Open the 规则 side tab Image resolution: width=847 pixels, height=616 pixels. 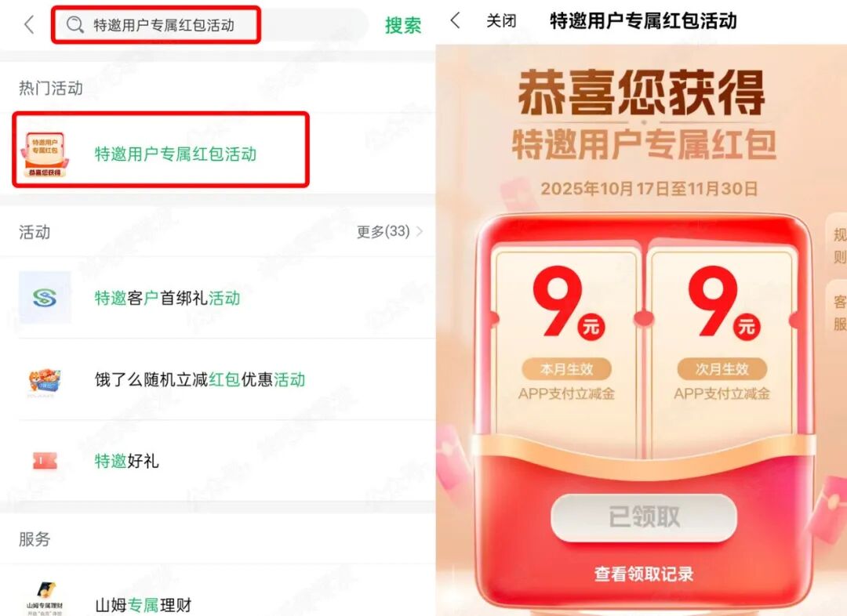(x=838, y=246)
